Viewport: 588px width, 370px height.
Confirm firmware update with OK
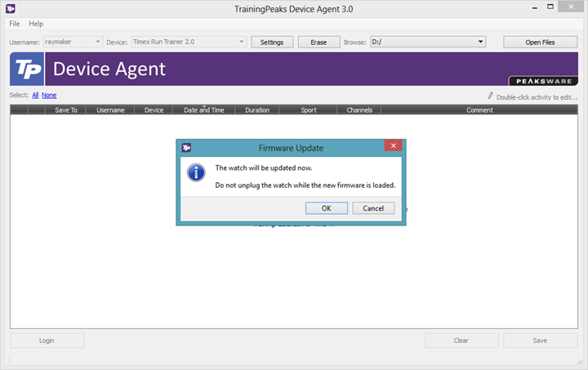click(326, 208)
